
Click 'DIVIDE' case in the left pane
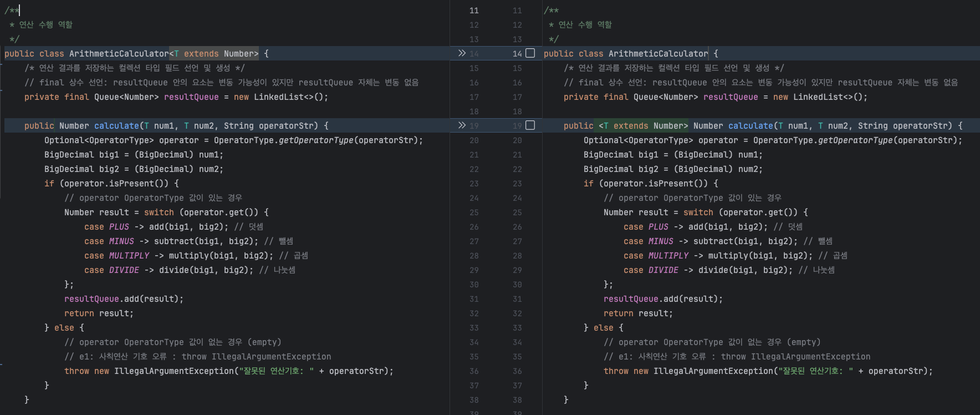(x=124, y=270)
